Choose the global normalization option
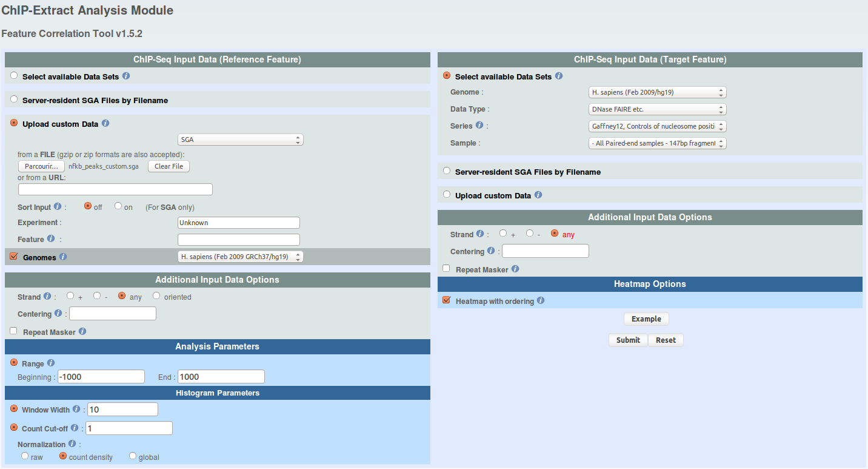Screen dimensions: 868x469 tap(133, 456)
